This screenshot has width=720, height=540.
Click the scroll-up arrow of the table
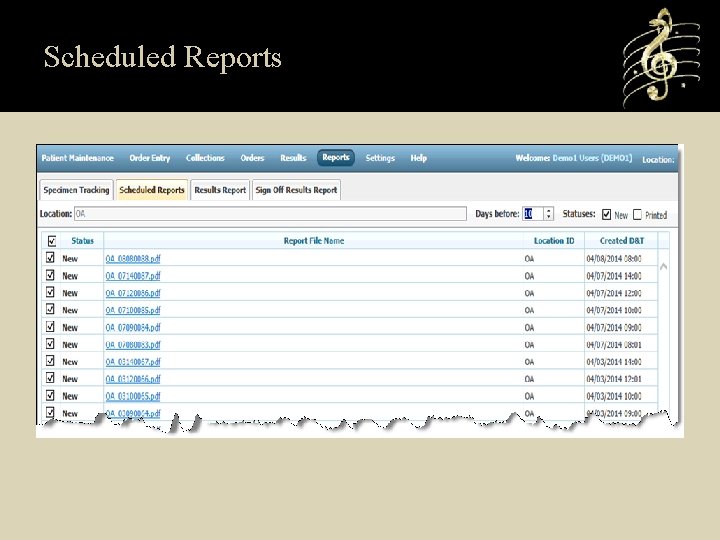pyautogui.click(x=664, y=266)
